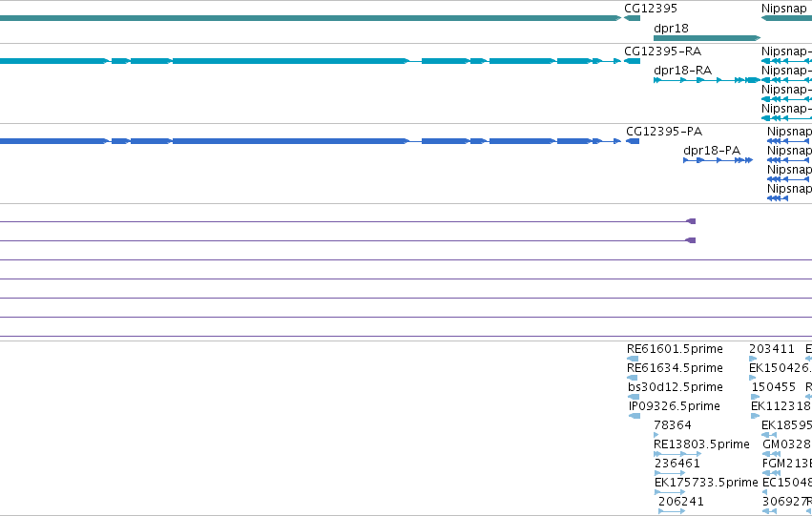The height and width of the screenshot is (516, 812).
Task: Select the dpr18-PA coding label
Action: coord(712,151)
